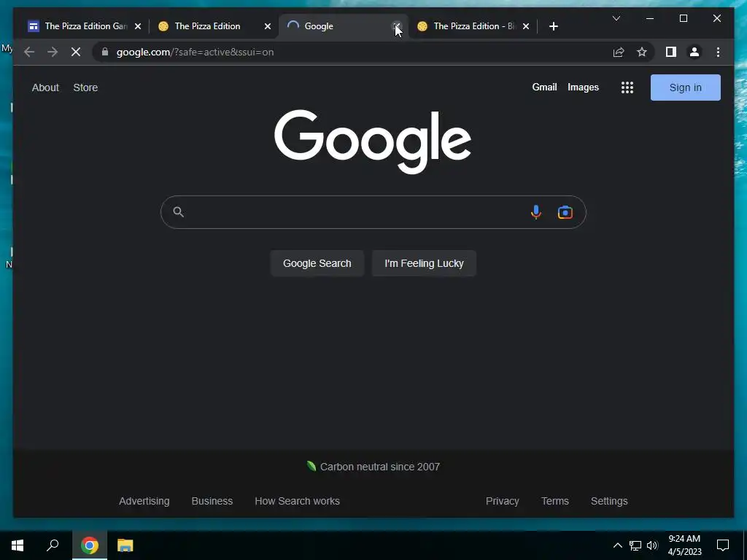Share this page from the address bar
Screen dimensions: 747x560
pos(619,52)
